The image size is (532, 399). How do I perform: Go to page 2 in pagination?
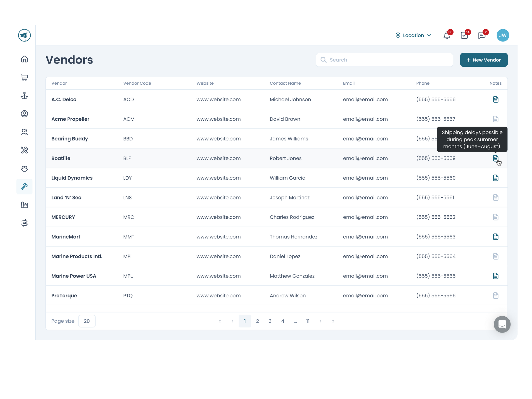[257, 321]
